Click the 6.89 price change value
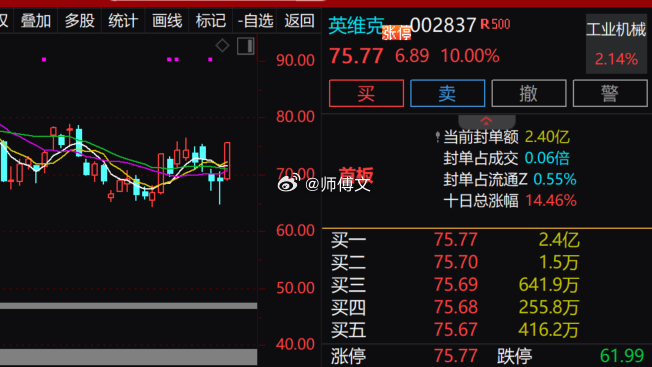 pyautogui.click(x=412, y=56)
